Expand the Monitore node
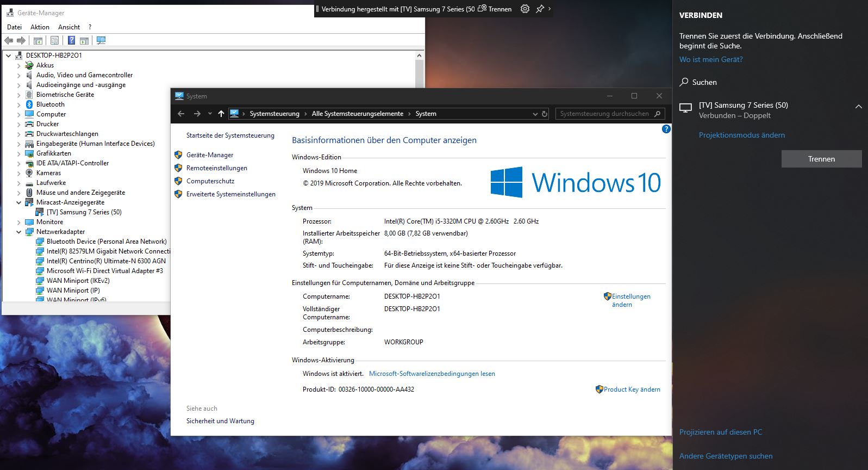Image resolution: width=868 pixels, height=470 pixels. pyautogui.click(x=19, y=222)
